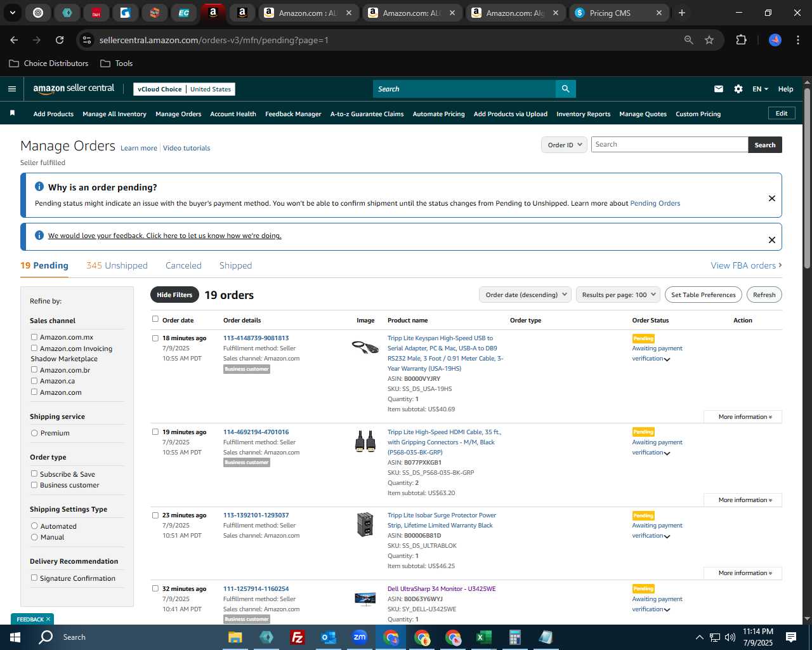The height and width of the screenshot is (650, 812).
Task: Open the EN language dropdown
Action: pos(760,89)
